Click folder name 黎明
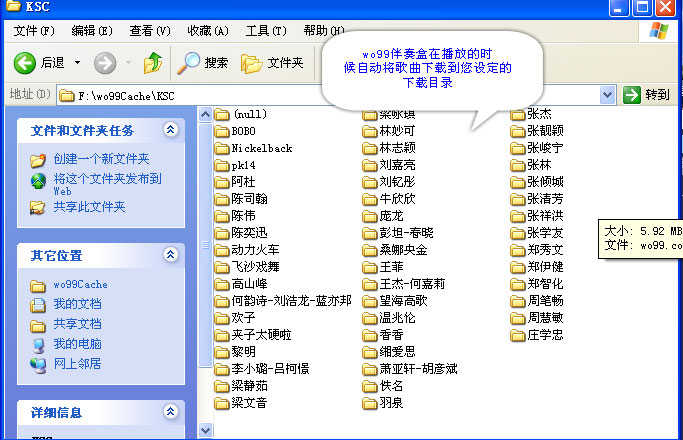 [x=243, y=352]
